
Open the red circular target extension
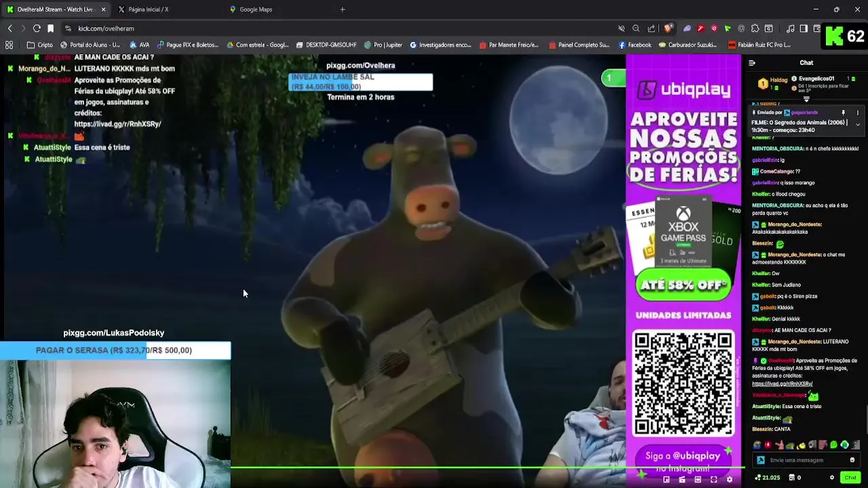tap(714, 28)
